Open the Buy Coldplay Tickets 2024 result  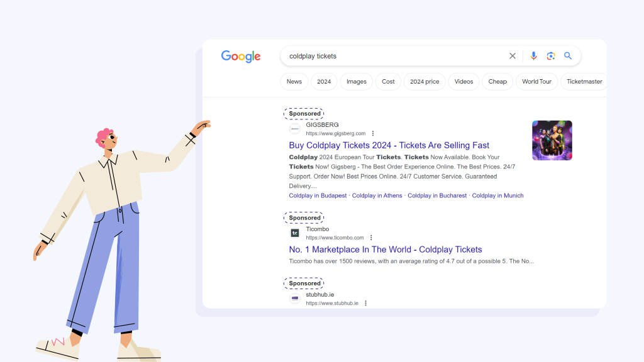pos(388,145)
